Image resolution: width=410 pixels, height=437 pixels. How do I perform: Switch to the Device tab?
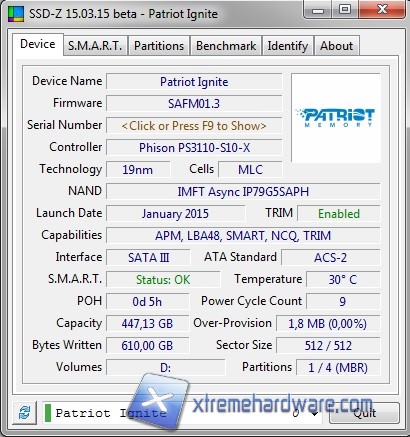point(38,44)
